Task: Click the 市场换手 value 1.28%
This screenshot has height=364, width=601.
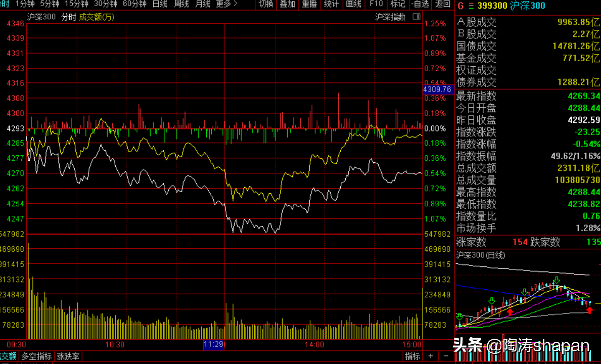Action: tap(587, 229)
